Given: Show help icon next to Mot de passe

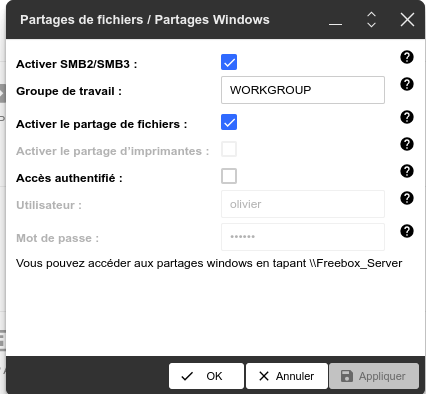Looking at the screenshot, I should tap(407, 231).
